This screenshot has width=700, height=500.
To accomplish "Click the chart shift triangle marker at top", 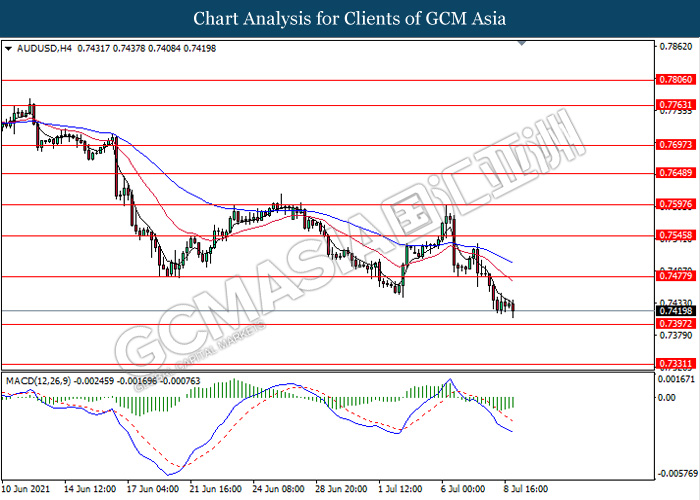I will point(521,43).
